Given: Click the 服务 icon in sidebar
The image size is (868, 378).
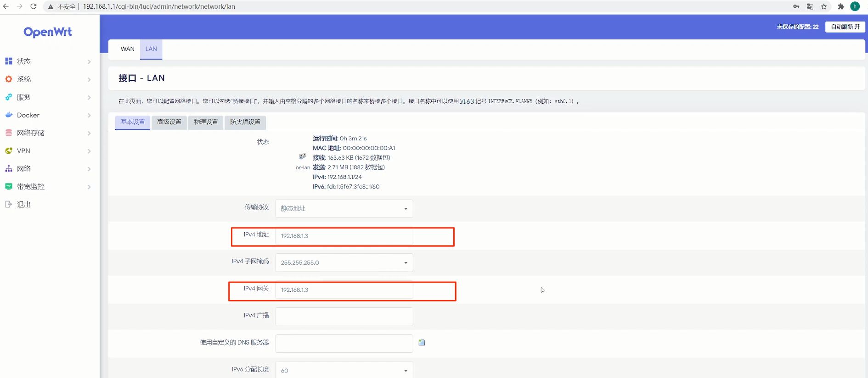Looking at the screenshot, I should [x=9, y=97].
